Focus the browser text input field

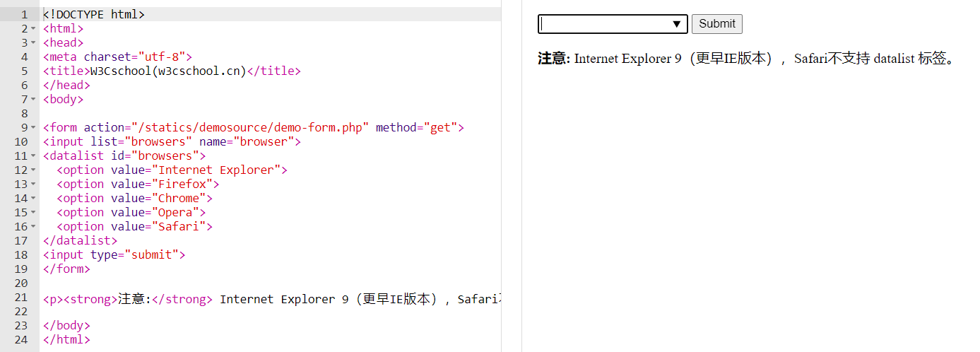tap(604, 24)
